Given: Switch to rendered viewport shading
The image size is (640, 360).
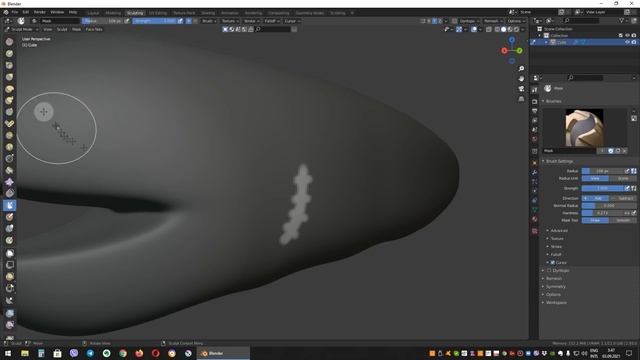Looking at the screenshot, I should 516,29.
